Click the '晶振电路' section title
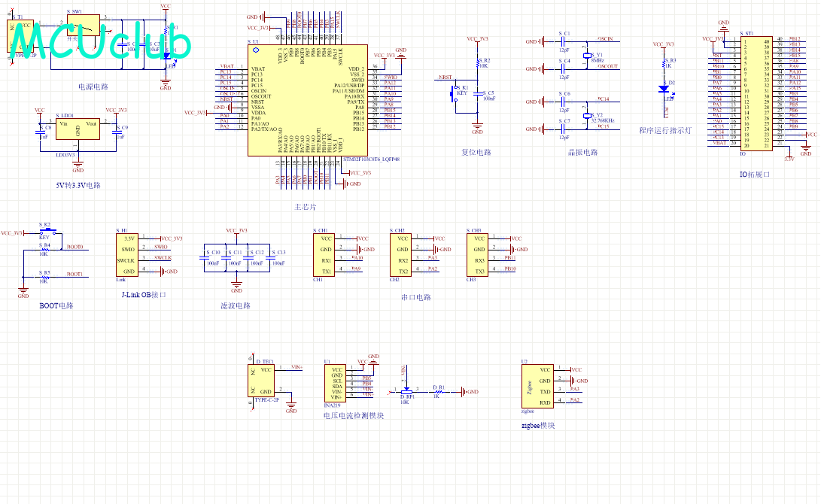The image size is (821, 504). 583,152
